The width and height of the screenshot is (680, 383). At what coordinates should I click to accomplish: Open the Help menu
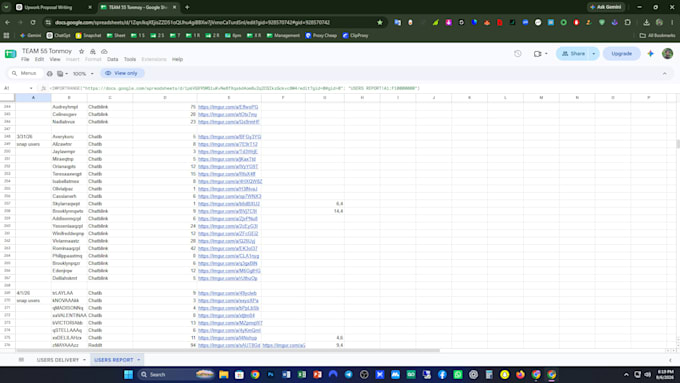pyautogui.click(x=177, y=59)
